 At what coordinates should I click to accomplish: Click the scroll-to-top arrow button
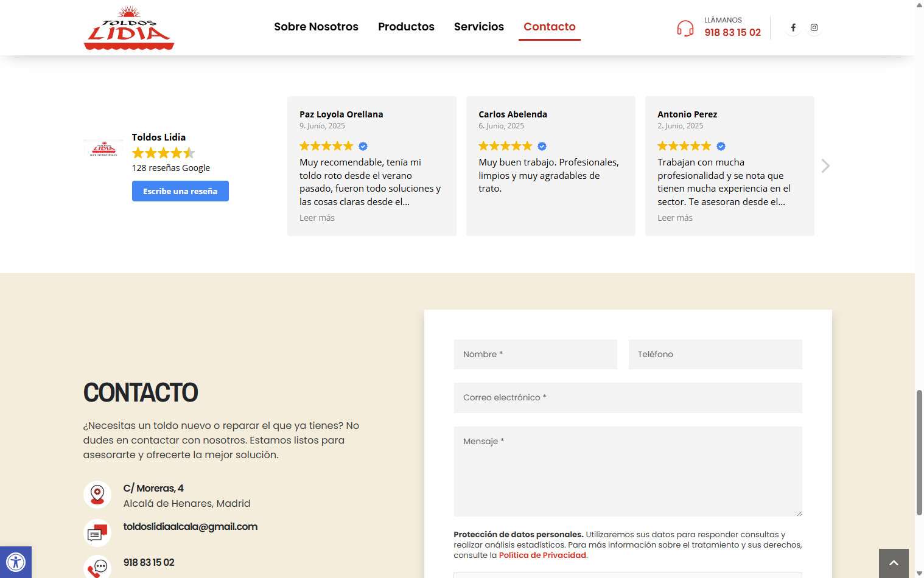click(893, 563)
